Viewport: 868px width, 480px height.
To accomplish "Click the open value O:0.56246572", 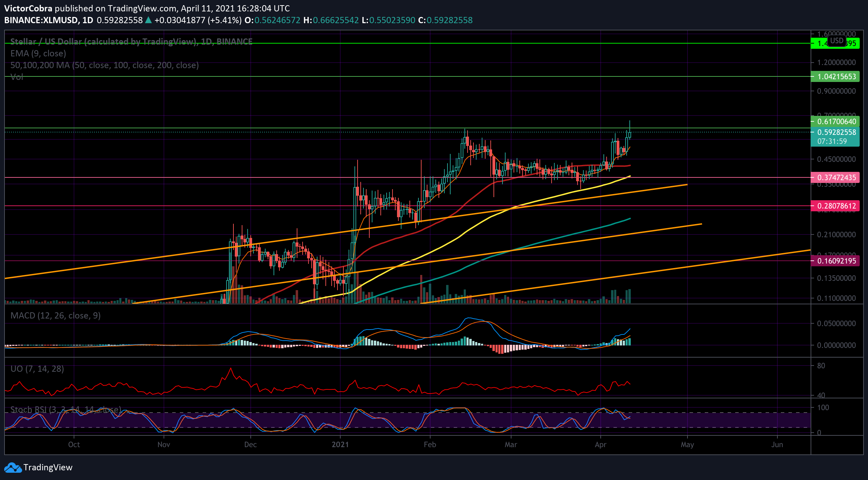I will pos(273,20).
